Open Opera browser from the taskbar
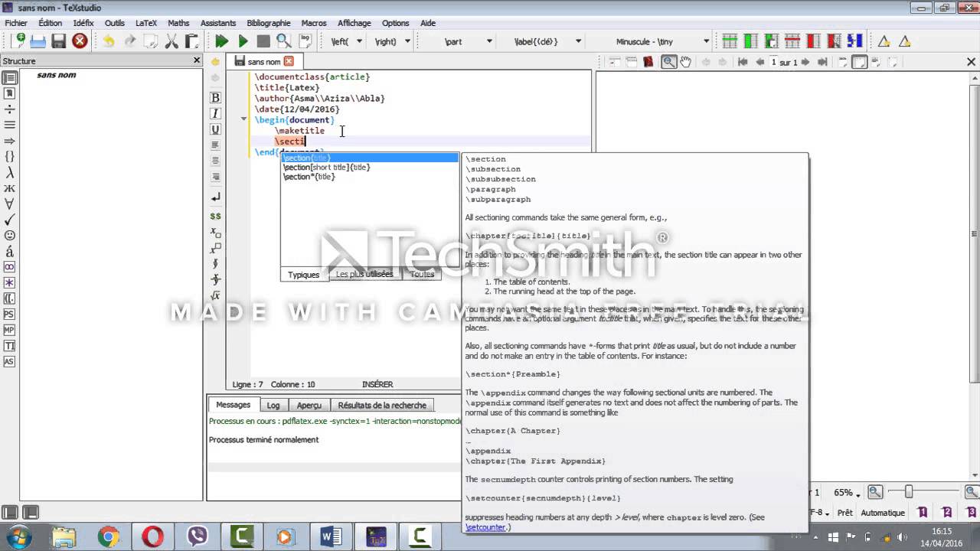The image size is (980, 551). [152, 537]
